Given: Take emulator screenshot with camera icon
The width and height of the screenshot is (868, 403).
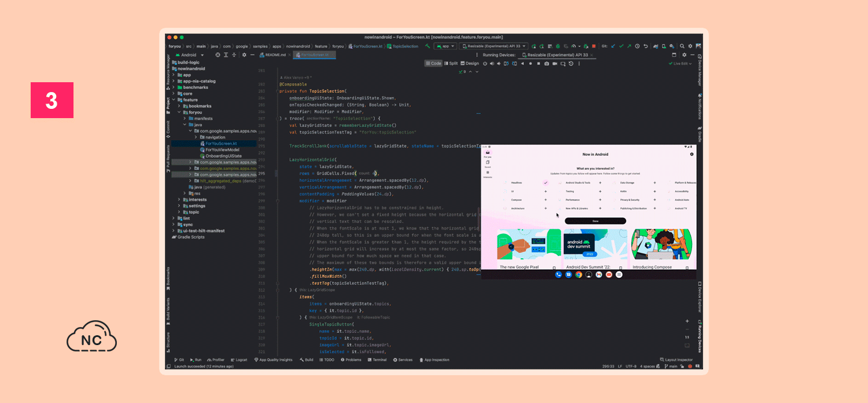Looking at the screenshot, I should pos(547,64).
